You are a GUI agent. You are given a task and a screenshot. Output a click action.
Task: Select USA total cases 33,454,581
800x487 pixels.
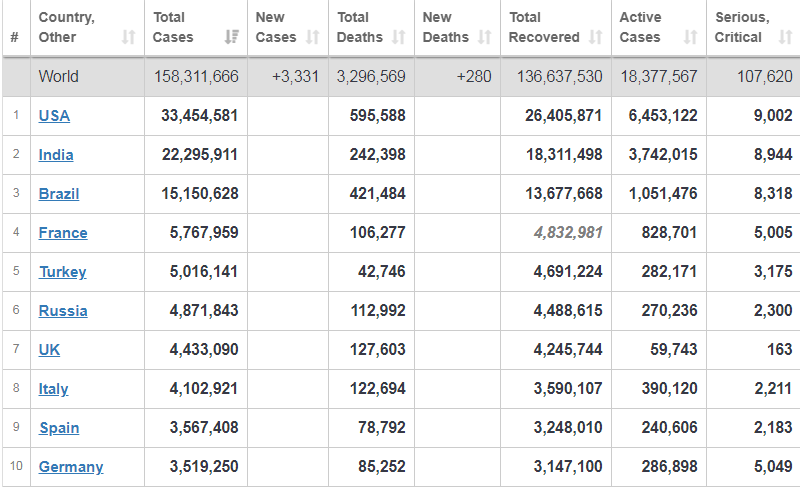pyautogui.click(x=199, y=116)
